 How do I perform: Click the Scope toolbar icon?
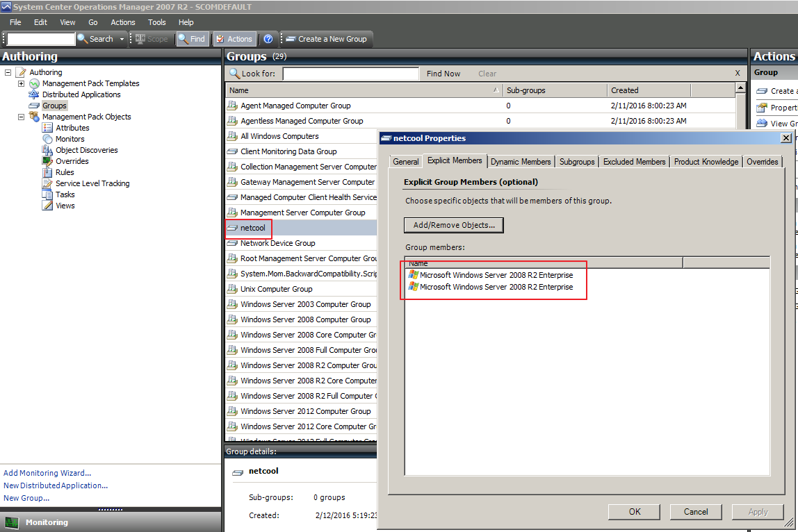140,39
